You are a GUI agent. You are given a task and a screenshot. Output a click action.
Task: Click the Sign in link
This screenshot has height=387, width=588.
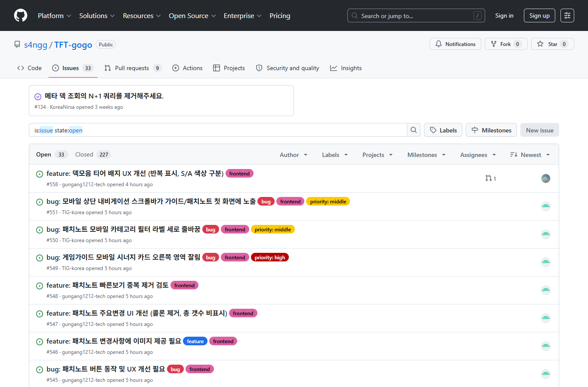click(x=504, y=15)
